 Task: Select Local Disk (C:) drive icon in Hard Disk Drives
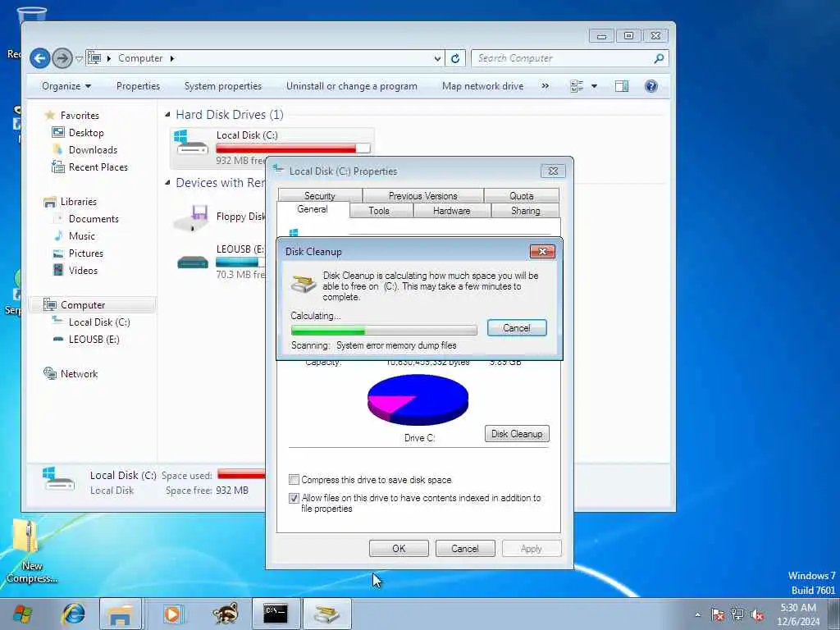point(190,142)
